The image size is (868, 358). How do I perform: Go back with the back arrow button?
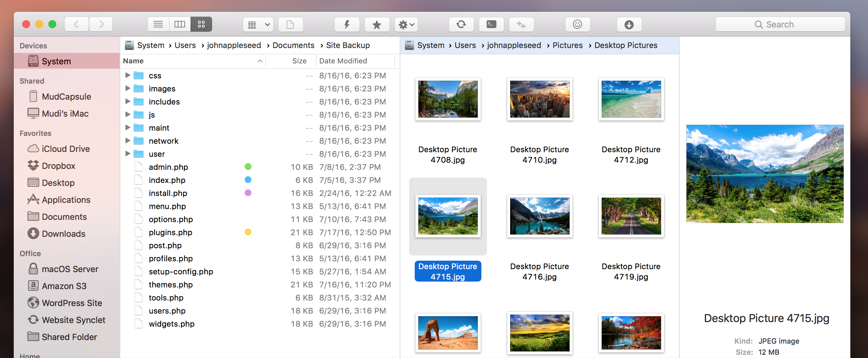(x=76, y=24)
